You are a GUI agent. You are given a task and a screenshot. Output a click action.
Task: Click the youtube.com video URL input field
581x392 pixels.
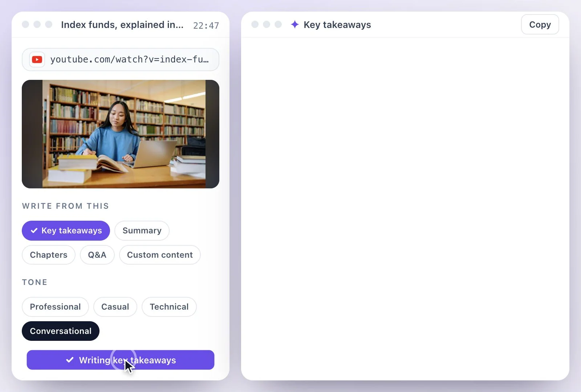(121, 60)
